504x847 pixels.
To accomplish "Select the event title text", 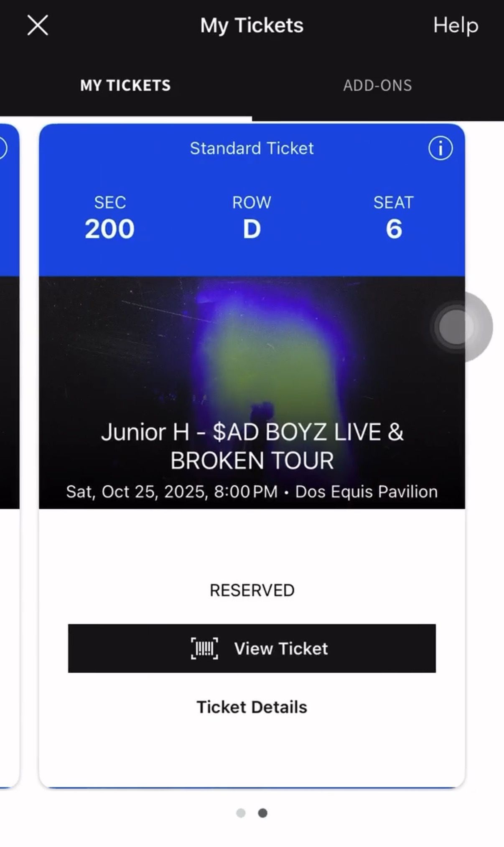I will pos(252,445).
